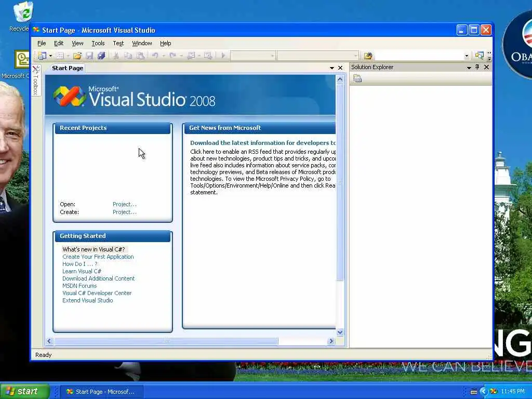Click the Visual Studio title bar icon

click(36, 30)
